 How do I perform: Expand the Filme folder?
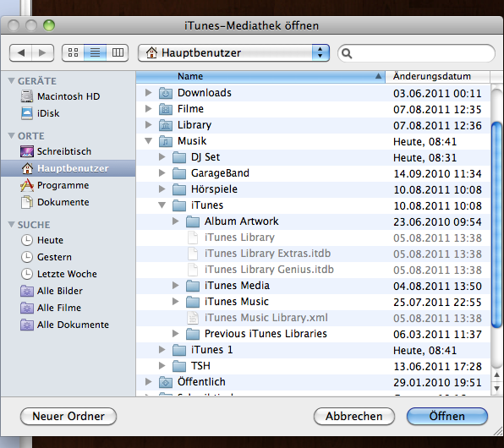point(148,109)
